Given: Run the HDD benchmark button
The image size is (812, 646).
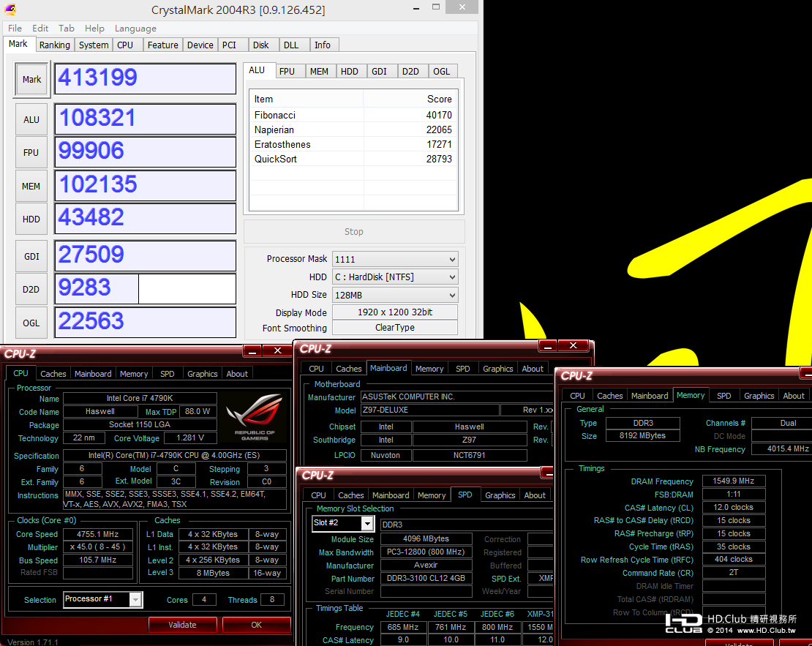Looking at the screenshot, I should [x=31, y=219].
